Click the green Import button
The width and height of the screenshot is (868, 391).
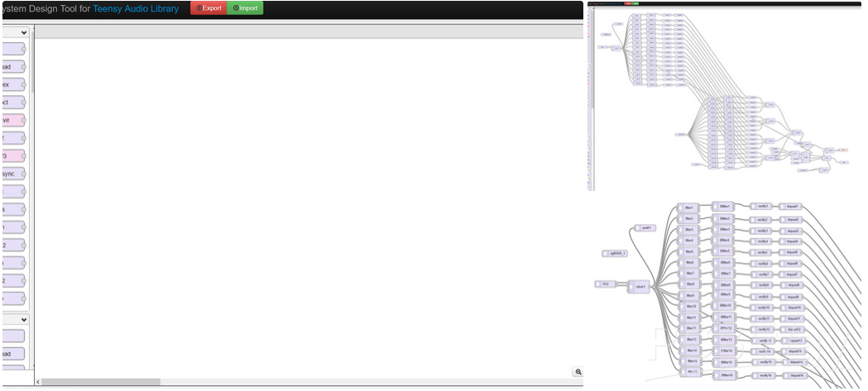pos(245,8)
